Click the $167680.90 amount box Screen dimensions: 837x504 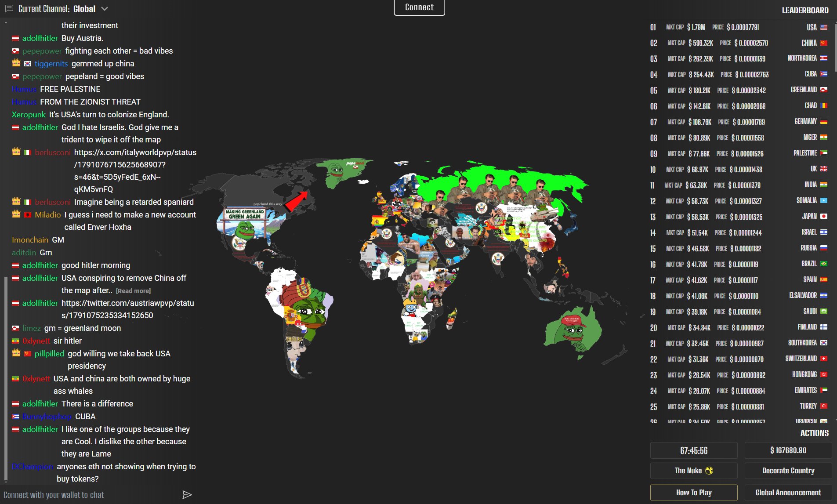click(788, 450)
